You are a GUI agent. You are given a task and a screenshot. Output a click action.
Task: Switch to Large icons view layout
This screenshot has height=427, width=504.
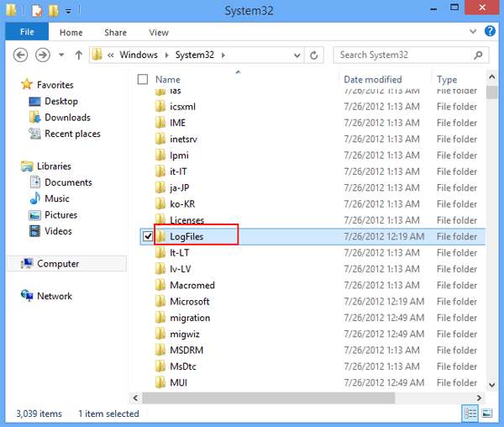click(x=487, y=414)
